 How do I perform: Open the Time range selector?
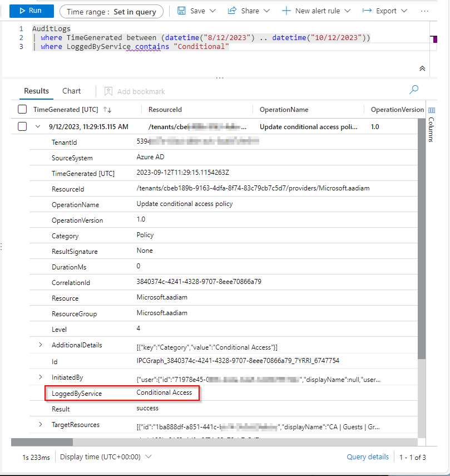[x=111, y=11]
